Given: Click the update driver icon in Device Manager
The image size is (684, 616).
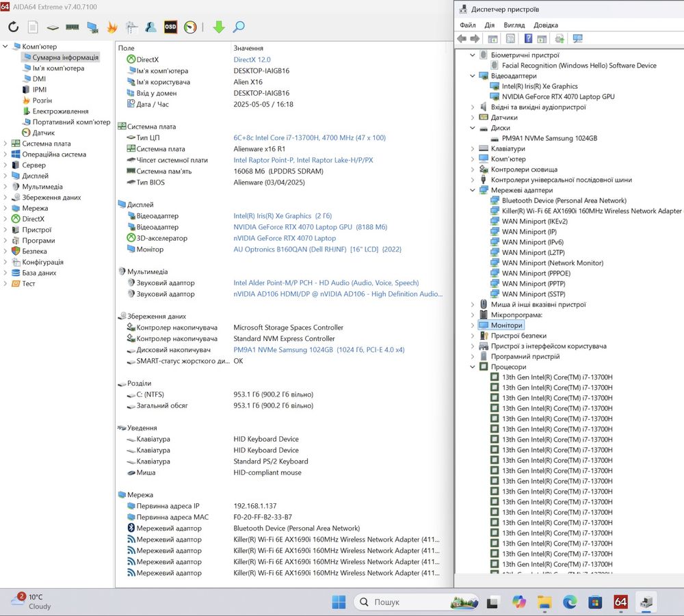Looking at the screenshot, I should coord(560,39).
